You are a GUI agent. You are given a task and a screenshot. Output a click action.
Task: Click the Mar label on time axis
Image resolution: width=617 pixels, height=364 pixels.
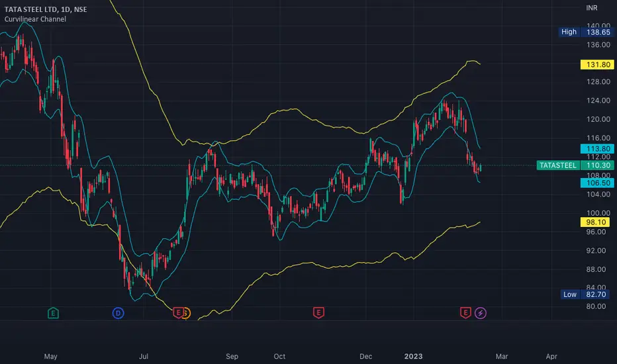[502, 357]
